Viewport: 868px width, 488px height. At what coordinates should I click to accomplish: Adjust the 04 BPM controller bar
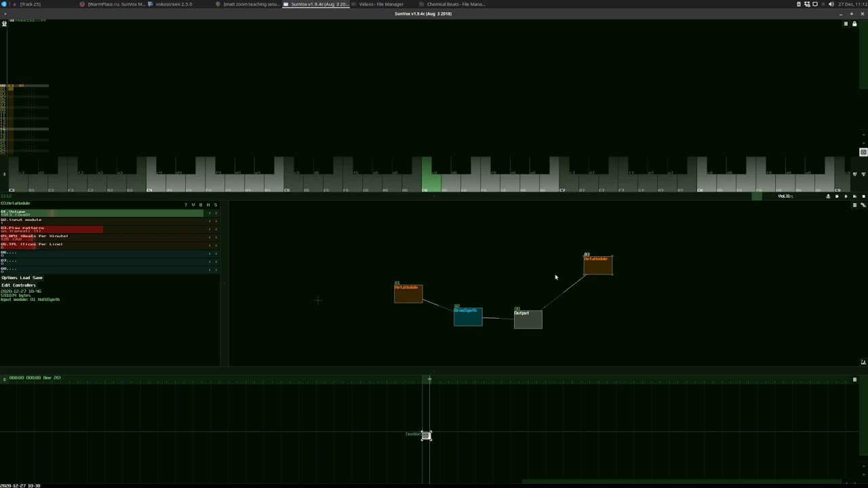(x=102, y=237)
